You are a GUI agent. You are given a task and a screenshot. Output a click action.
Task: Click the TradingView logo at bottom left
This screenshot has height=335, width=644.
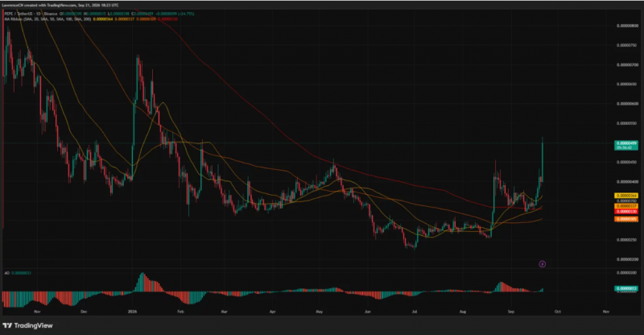pos(27,325)
